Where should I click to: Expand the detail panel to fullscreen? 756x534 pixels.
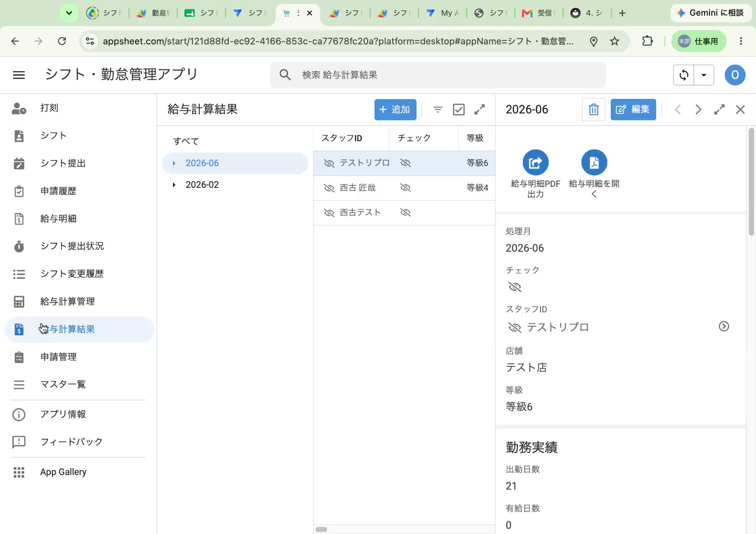coord(719,109)
